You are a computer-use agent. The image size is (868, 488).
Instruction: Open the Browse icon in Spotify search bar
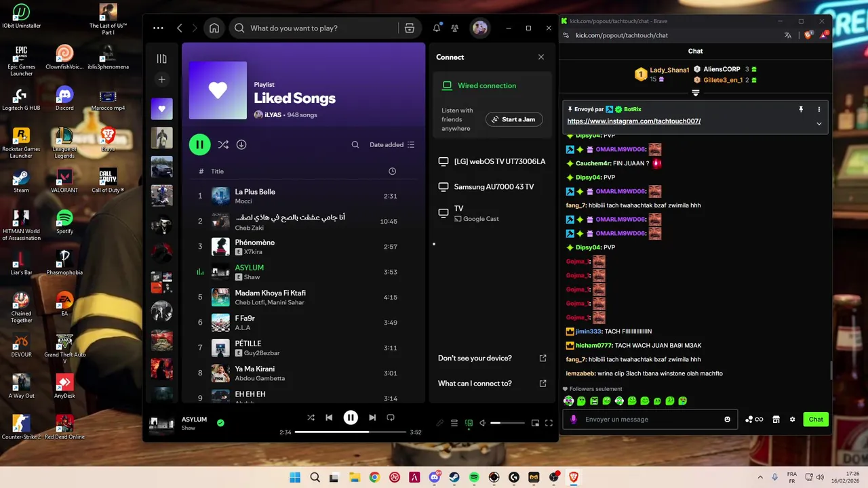point(409,28)
